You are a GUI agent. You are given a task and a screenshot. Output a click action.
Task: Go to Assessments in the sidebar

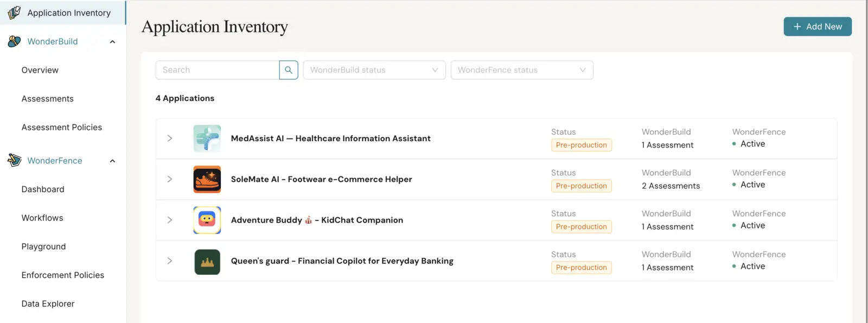tap(48, 99)
